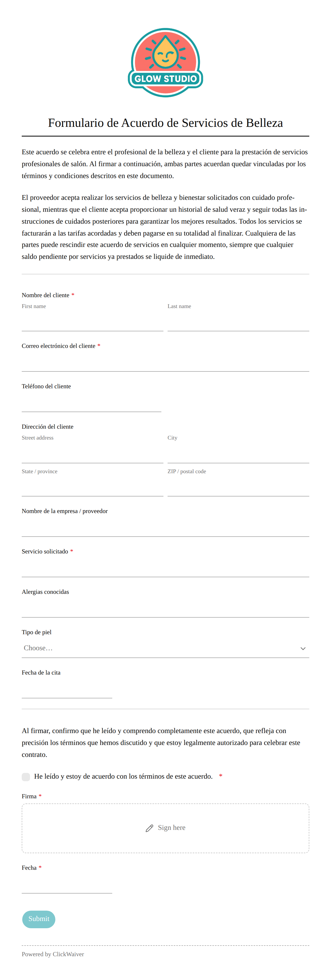Viewport: 331px width, 980px height.
Task: Focus the Alergias conocidas field
Action: click(165, 608)
